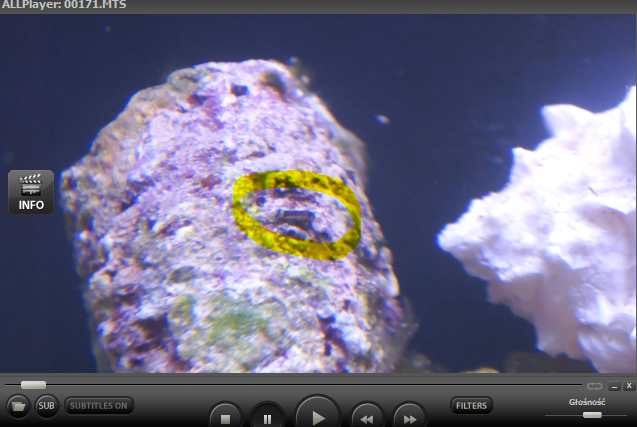Toggle the loop repeat icon
Viewport: 637px width, 427px height.
[x=595, y=386]
